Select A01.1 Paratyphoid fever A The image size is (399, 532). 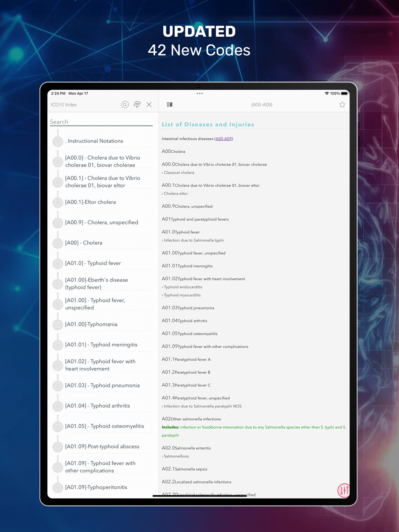click(186, 359)
